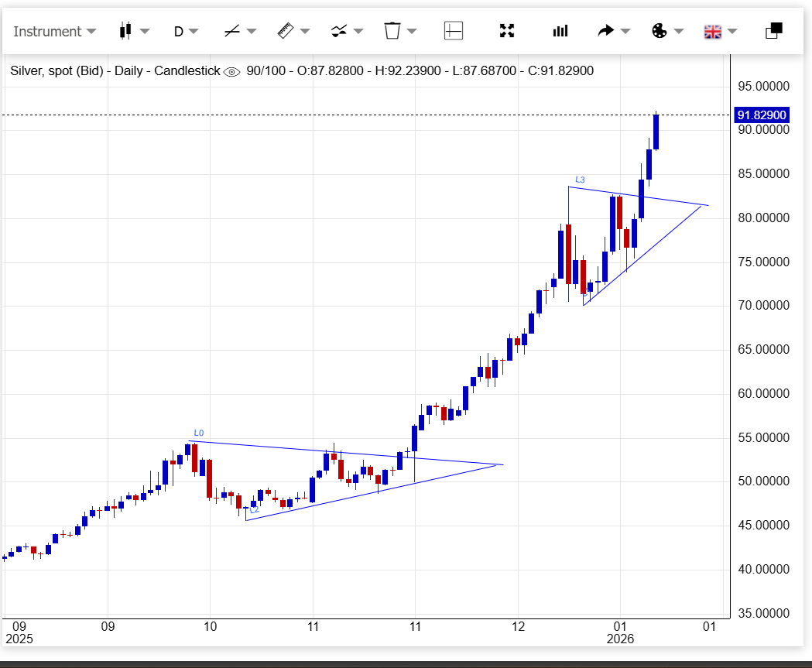Select the L3 trend line label
This screenshot has width=812, height=668.
click(580, 180)
